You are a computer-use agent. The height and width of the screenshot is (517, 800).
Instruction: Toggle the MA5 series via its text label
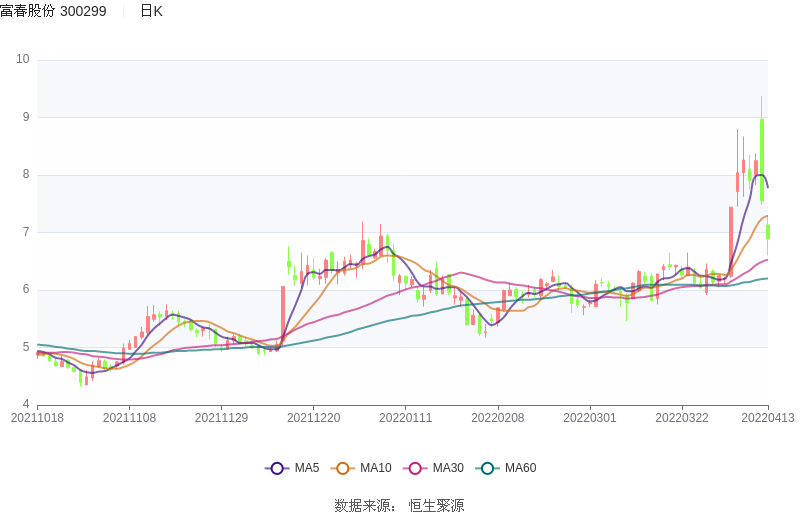point(306,468)
